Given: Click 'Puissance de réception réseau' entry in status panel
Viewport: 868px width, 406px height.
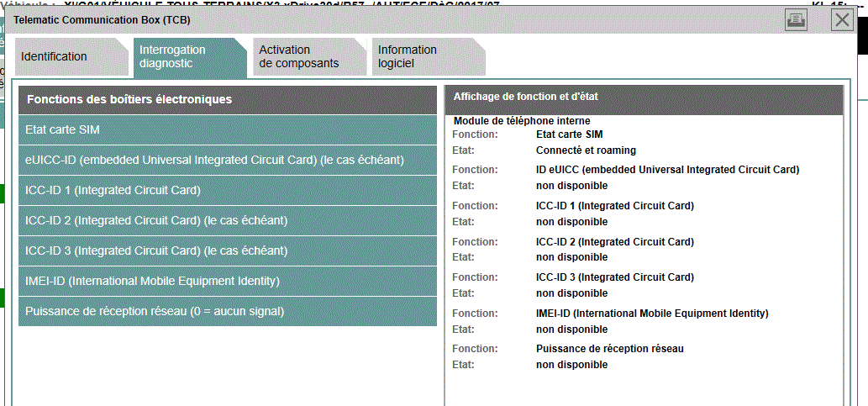Looking at the screenshot, I should coord(609,349).
